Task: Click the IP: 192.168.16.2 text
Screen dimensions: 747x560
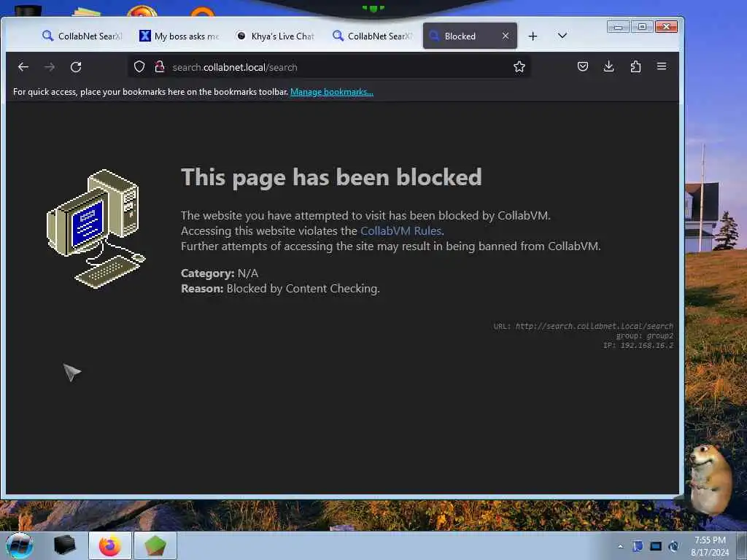Action: [638, 345]
